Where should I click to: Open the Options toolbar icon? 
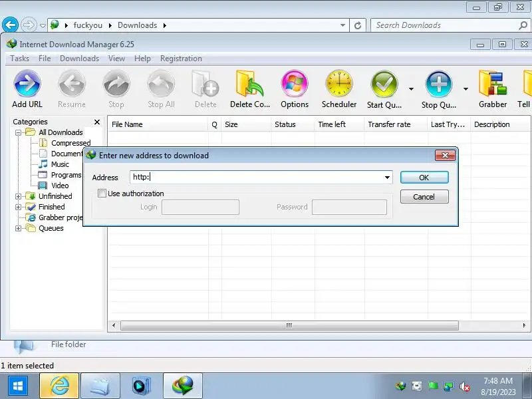(295, 84)
